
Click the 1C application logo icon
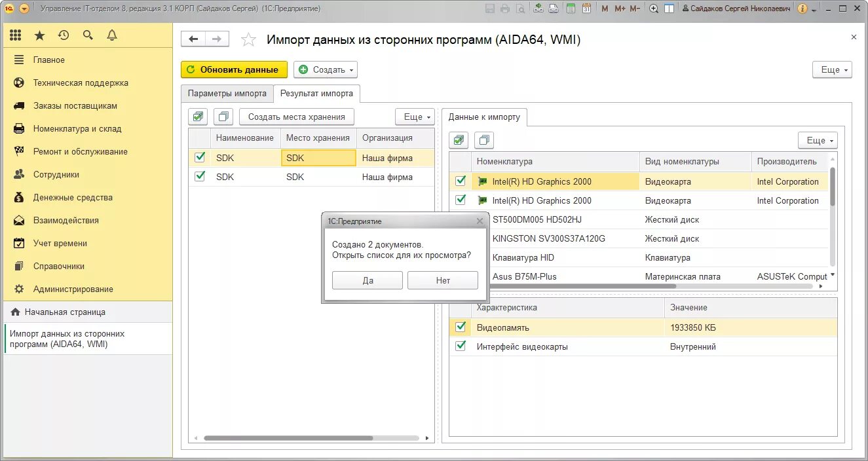pos(9,9)
